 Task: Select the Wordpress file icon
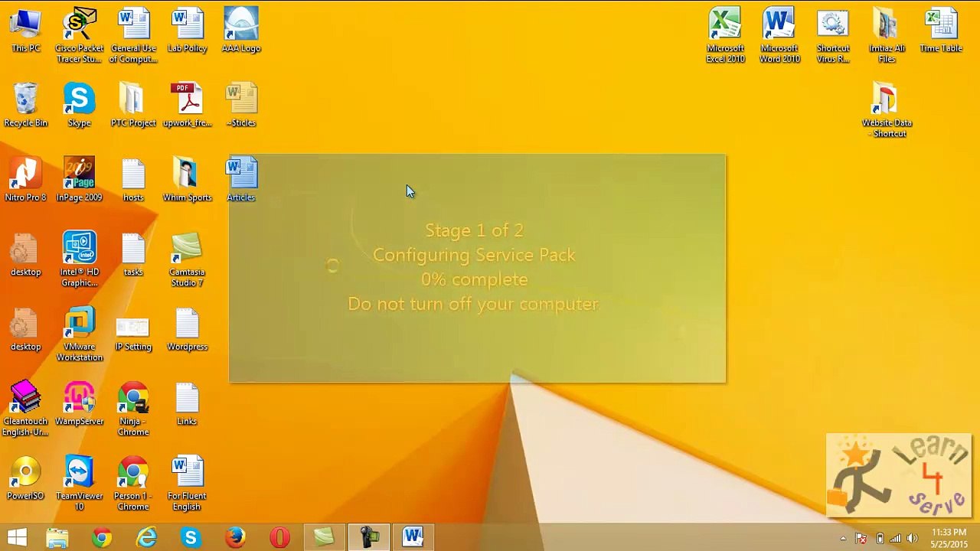coord(187,329)
